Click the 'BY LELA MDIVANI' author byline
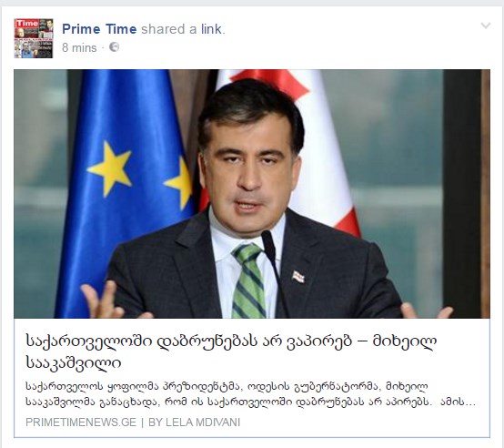 194,423
